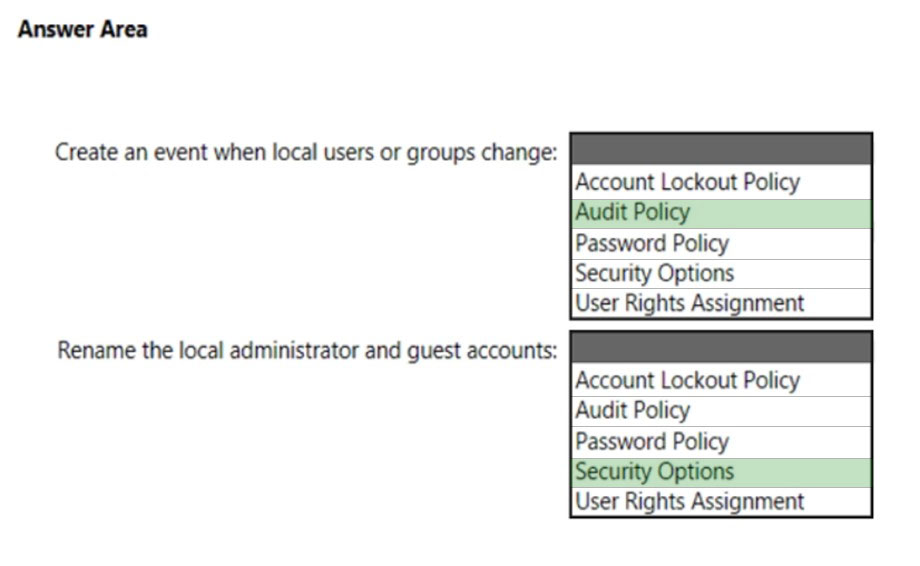Choose Password Policy in second list
The image size is (920, 566).
tap(721, 442)
